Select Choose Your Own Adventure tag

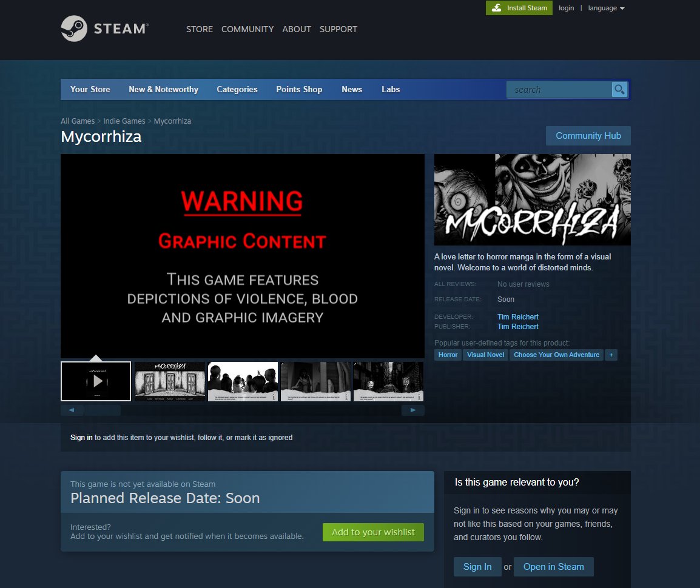pyautogui.click(x=557, y=355)
